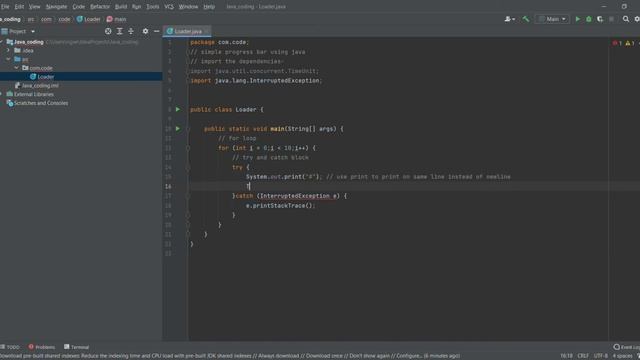The height and width of the screenshot is (360, 640).
Task: Open the TODO tool window
Action: pyautogui.click(x=10, y=347)
